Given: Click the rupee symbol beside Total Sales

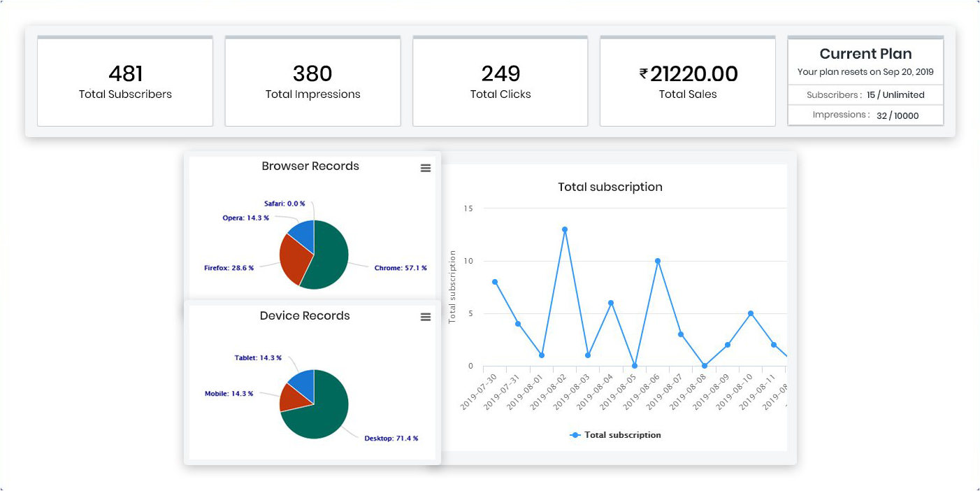Looking at the screenshot, I should [x=643, y=73].
